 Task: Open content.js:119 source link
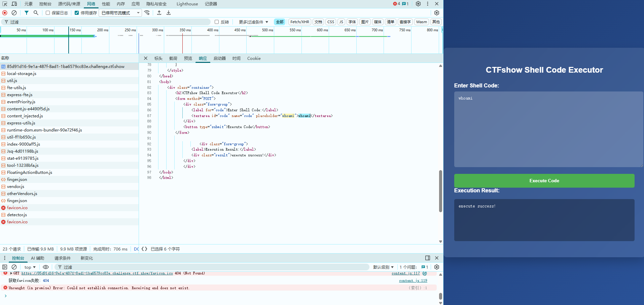(x=413, y=280)
